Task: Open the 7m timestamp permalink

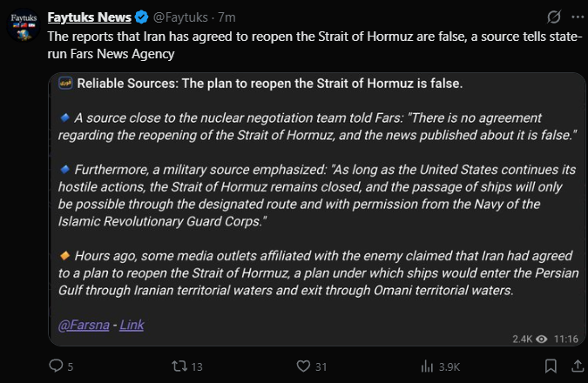Action: point(226,17)
